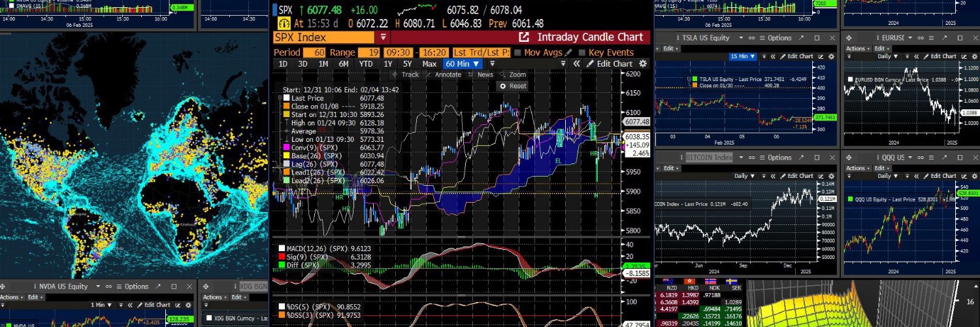Open the SPX Index security dropdown arrow
The height and width of the screenshot is (327, 980).
[384, 37]
